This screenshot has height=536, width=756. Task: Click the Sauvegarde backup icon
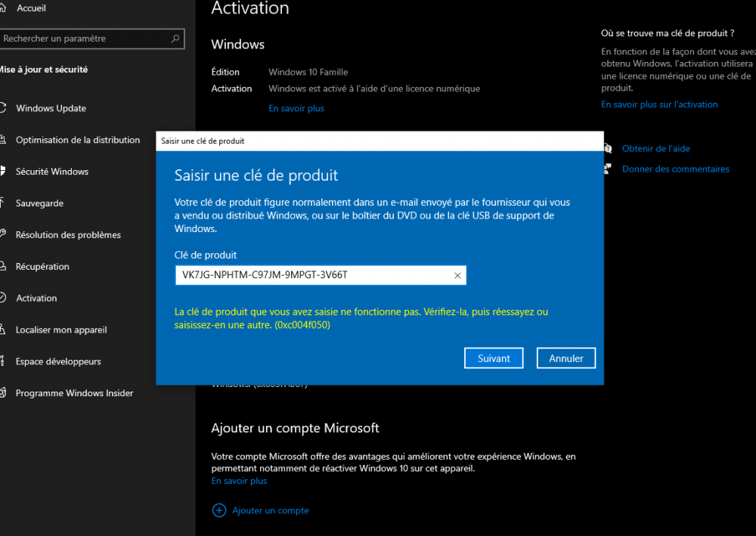(x=3, y=203)
